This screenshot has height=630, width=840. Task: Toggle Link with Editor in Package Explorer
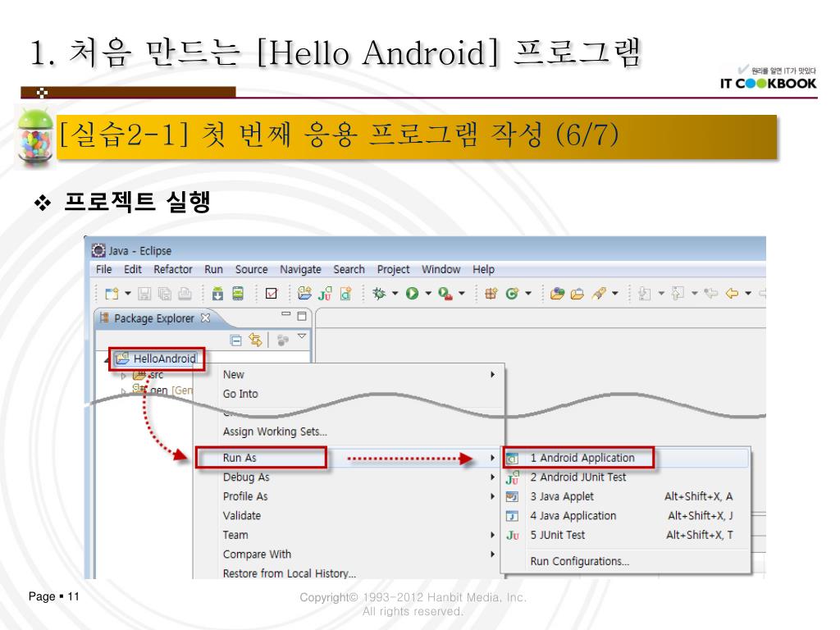pyautogui.click(x=256, y=340)
